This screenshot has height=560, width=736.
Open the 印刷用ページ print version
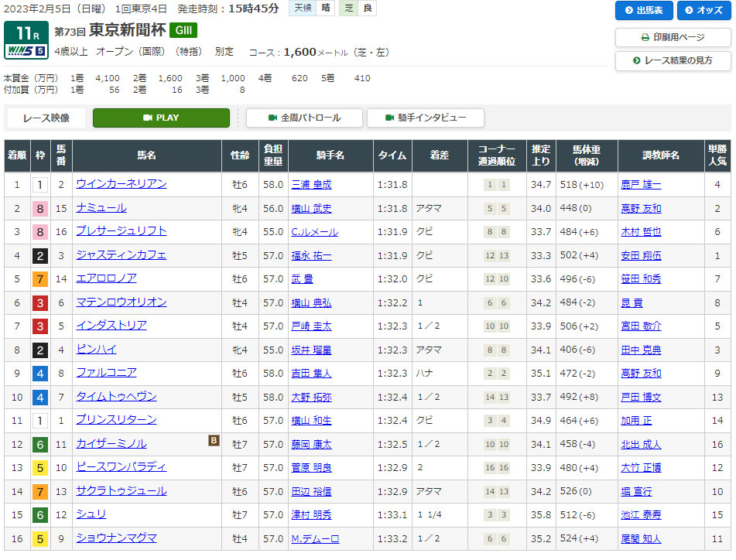click(673, 37)
